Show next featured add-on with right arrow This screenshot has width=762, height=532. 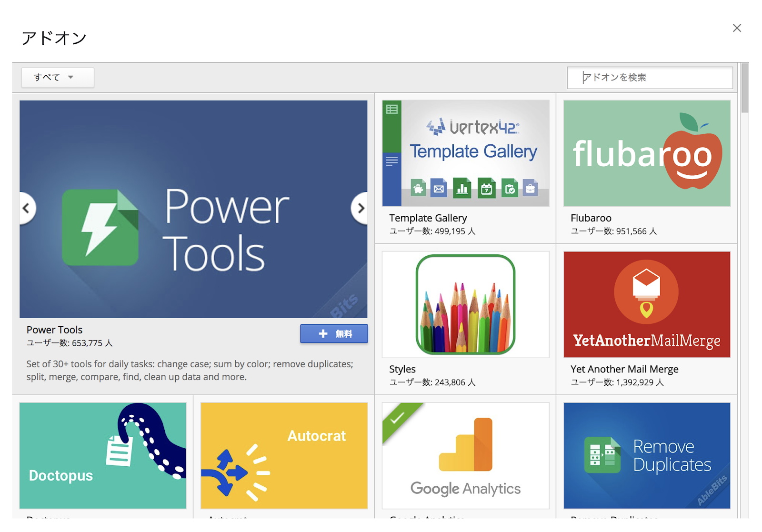coord(361,208)
